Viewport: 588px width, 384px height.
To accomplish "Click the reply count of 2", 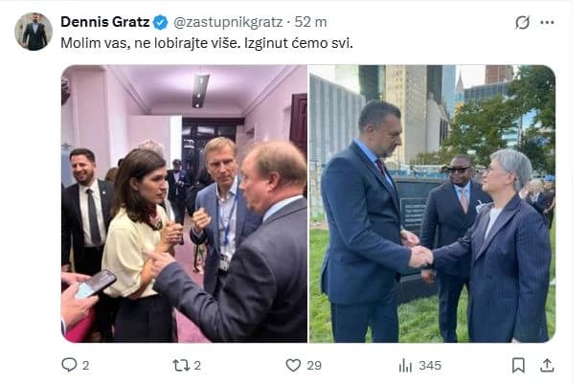I will [85, 365].
